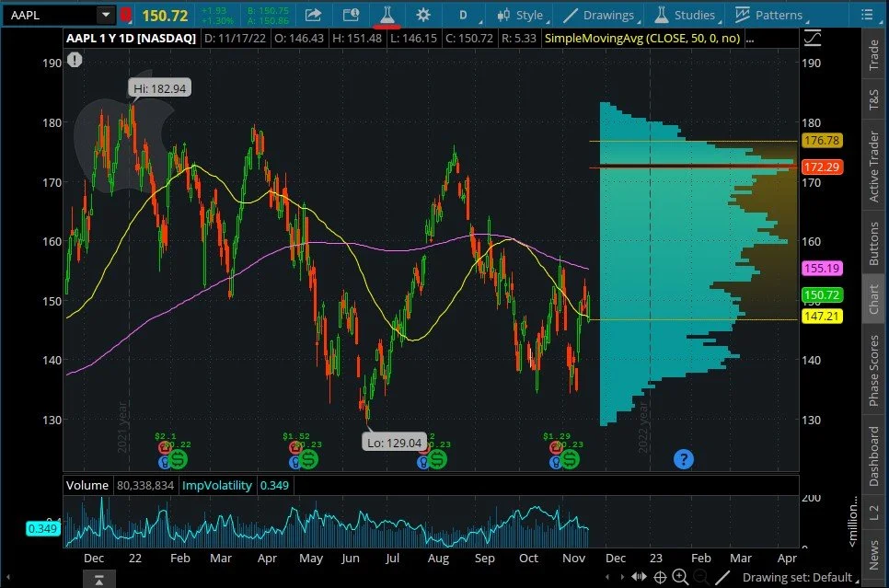Switch to the Trade tab on right sidebar
889x588 pixels.
(872, 55)
